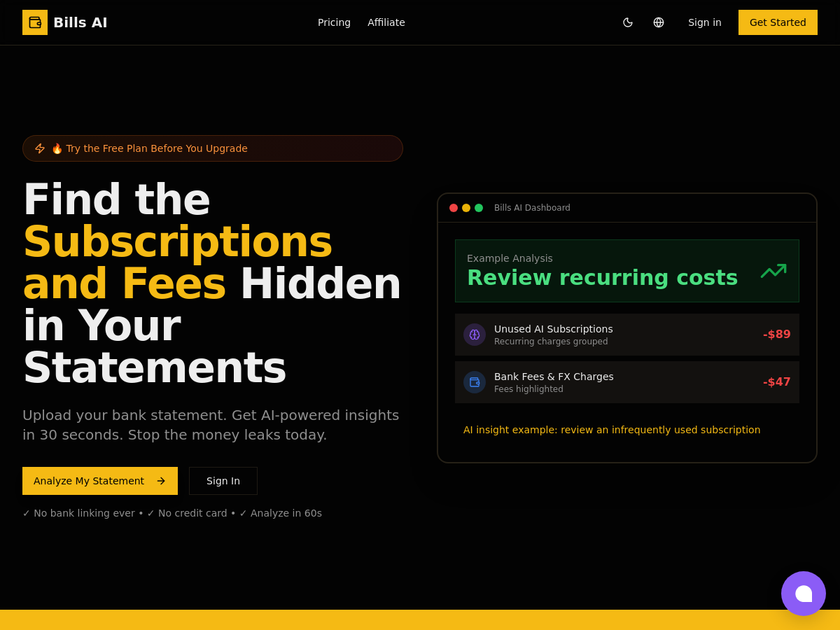Toggle dark mode with the moon icon
This screenshot has height=630, width=840.
tap(628, 22)
